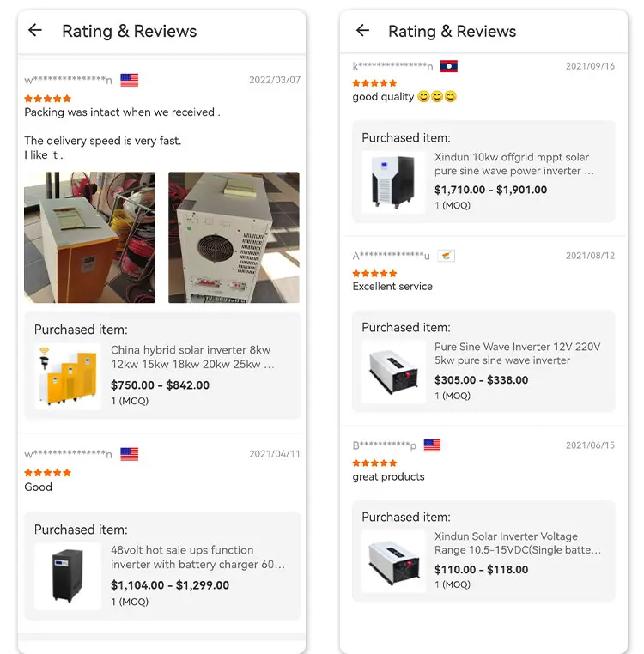Click the star rating above "Excellent service"

click(374, 273)
